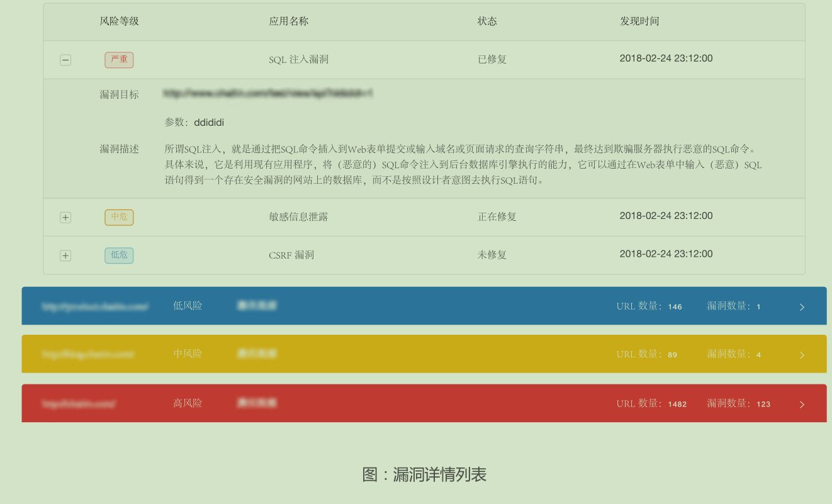This screenshot has height=504, width=832.
Task: Click the 发现时间 column header
Action: (x=639, y=21)
